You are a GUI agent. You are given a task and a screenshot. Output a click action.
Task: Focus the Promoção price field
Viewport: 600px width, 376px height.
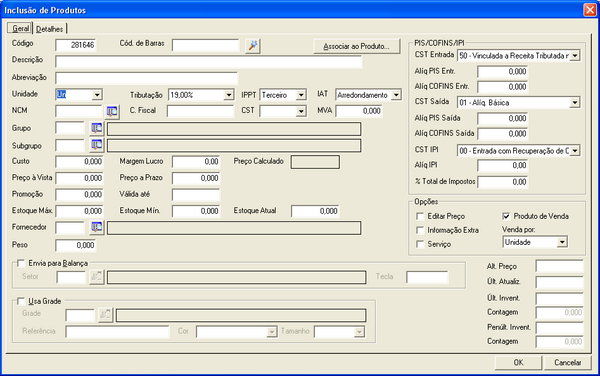click(80, 195)
